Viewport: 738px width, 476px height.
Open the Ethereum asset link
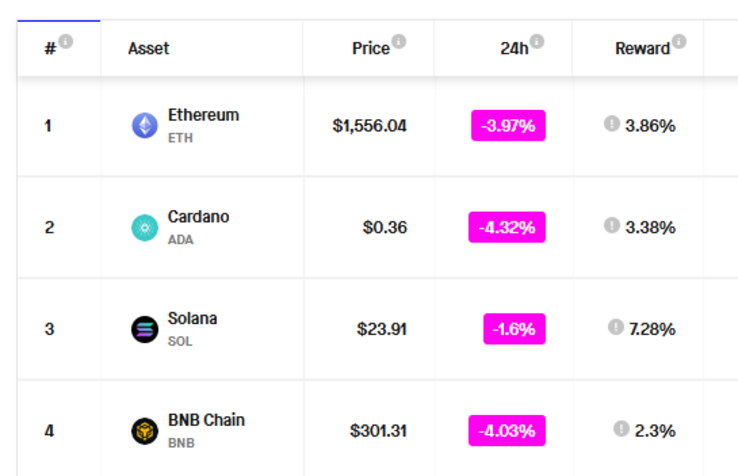point(203,115)
